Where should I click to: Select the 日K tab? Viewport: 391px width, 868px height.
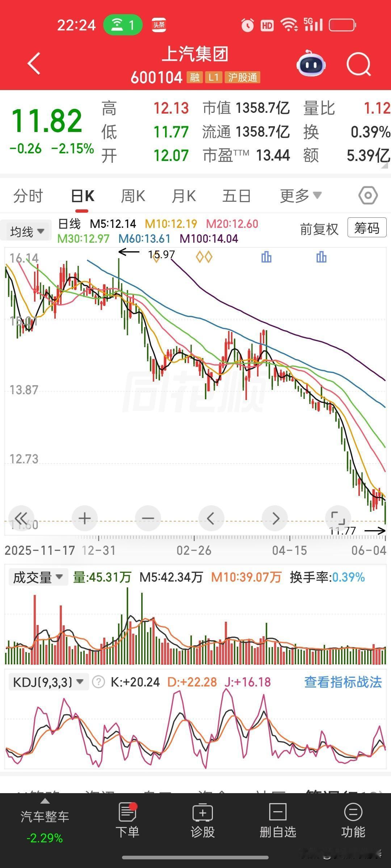pyautogui.click(x=83, y=196)
